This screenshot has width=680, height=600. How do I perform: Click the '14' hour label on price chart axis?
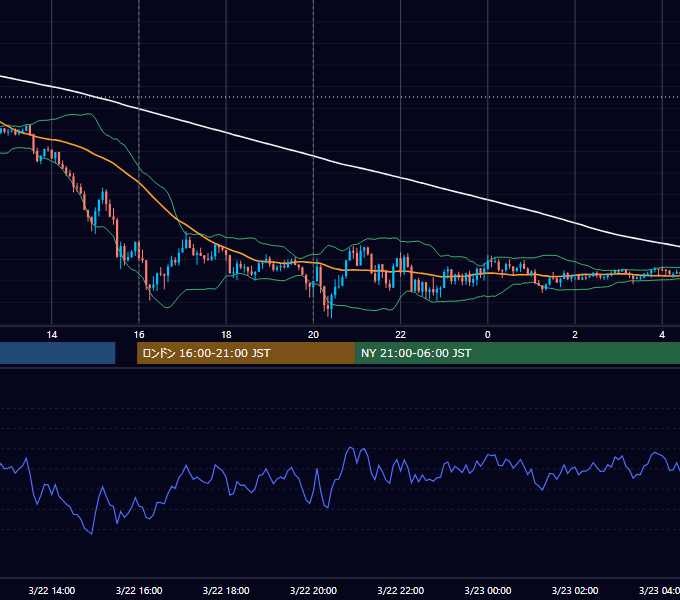pos(52,335)
